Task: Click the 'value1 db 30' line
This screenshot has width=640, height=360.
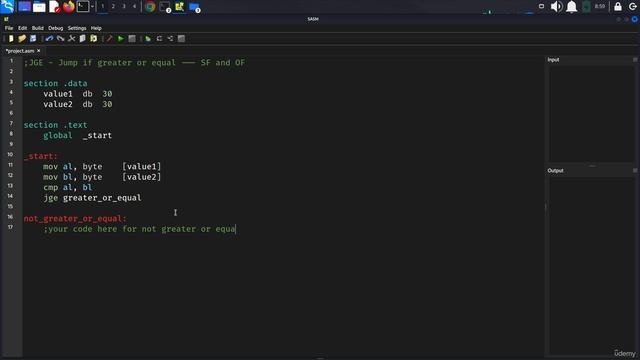Action: (x=78, y=94)
